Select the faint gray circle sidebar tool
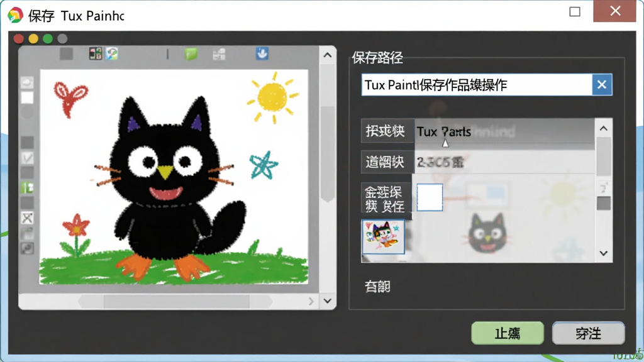Screen dimensions: 644x362 27,112
